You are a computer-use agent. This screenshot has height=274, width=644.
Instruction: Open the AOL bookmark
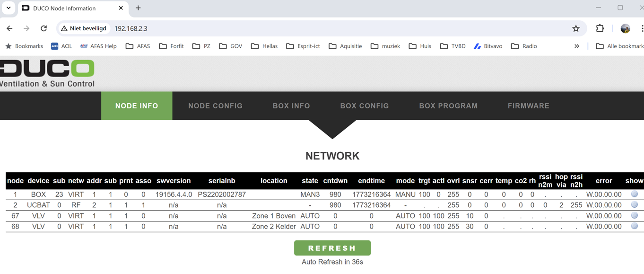61,46
